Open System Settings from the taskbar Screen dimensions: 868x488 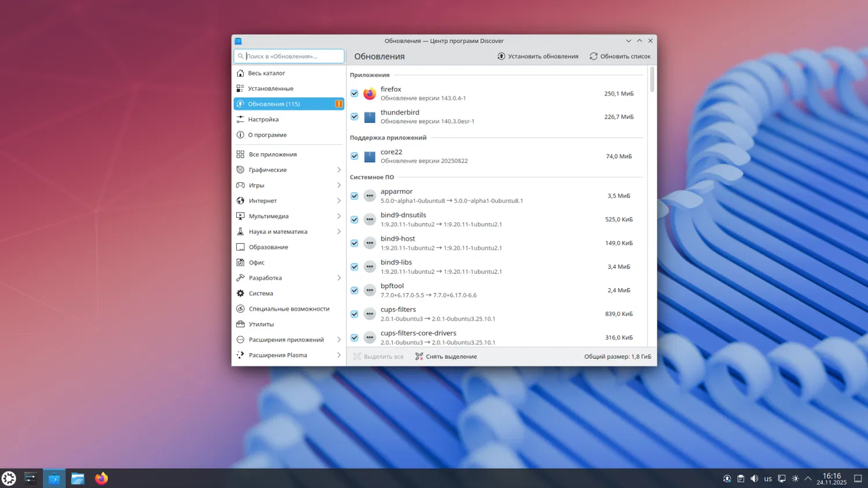31,478
